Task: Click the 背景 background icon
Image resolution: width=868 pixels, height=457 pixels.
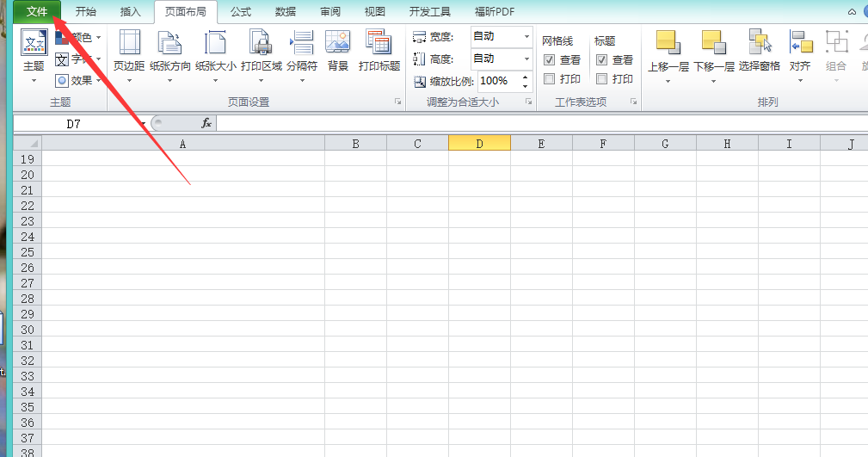Action: (338, 43)
